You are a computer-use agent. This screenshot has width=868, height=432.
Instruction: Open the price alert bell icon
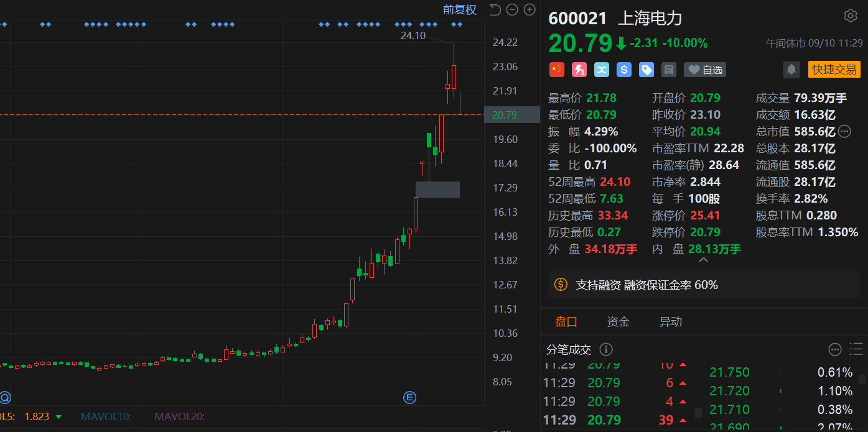click(x=791, y=70)
